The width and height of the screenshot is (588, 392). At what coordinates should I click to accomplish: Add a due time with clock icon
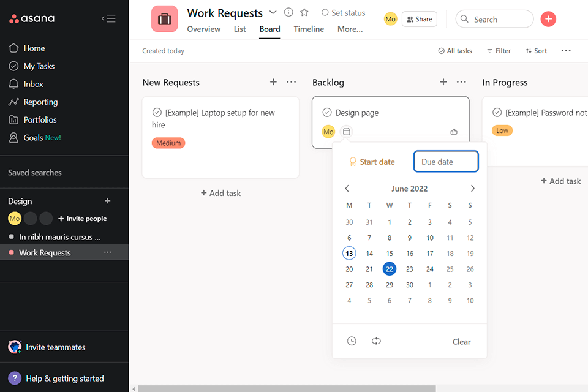tap(352, 341)
